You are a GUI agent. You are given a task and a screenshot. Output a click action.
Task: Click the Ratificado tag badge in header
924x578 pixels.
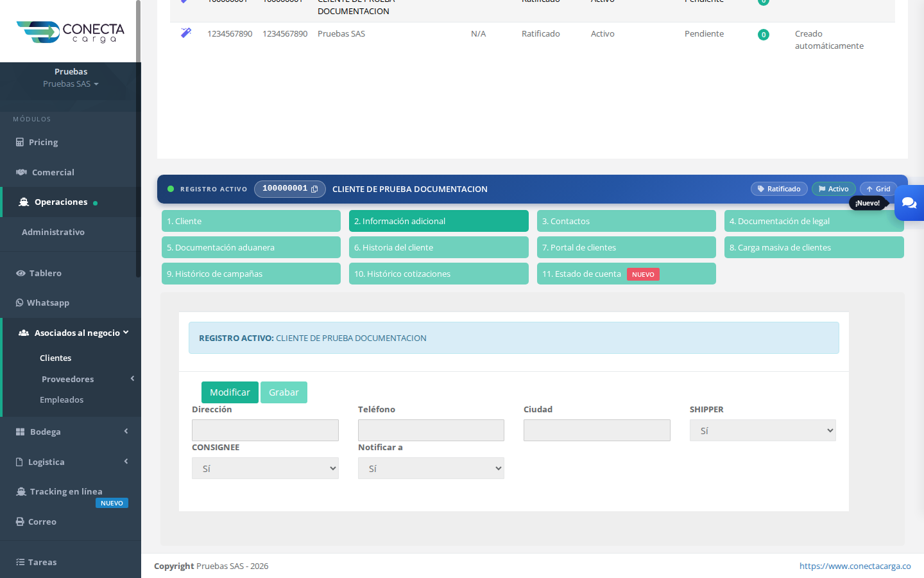coord(779,189)
